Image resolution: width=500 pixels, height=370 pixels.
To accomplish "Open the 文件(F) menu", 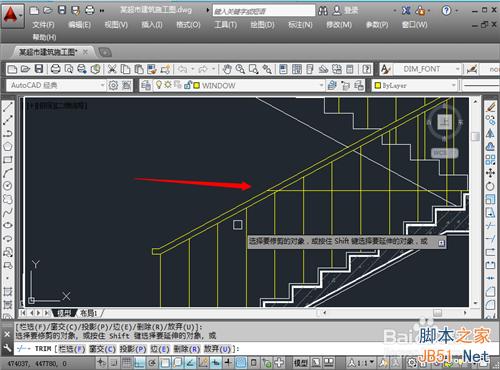I will 43,25.
